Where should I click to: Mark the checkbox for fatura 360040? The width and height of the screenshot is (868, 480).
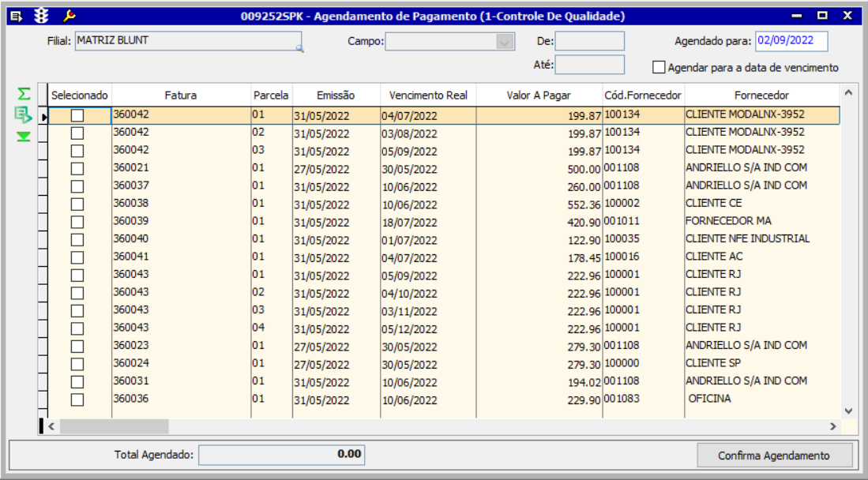coord(77,240)
